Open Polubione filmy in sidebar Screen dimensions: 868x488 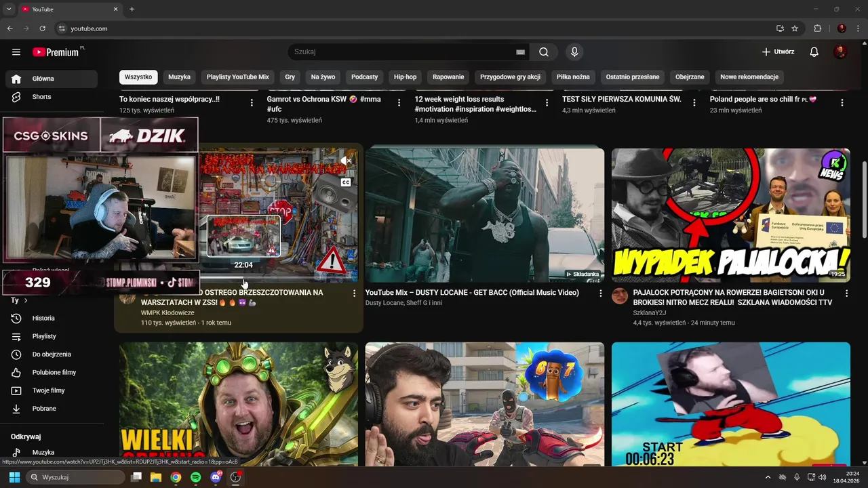pos(52,373)
